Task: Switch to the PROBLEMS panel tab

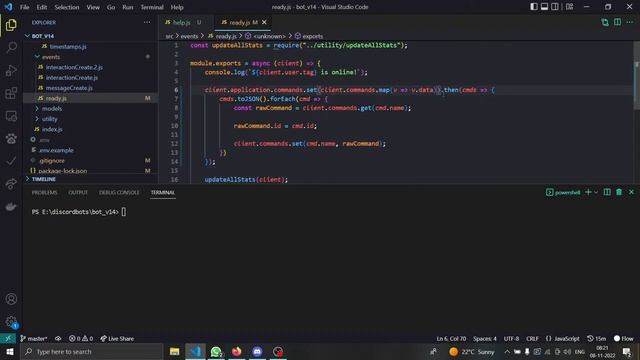Action: coord(44,192)
